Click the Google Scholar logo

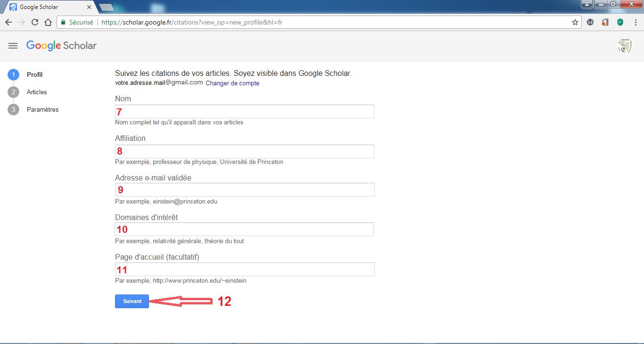coord(61,46)
